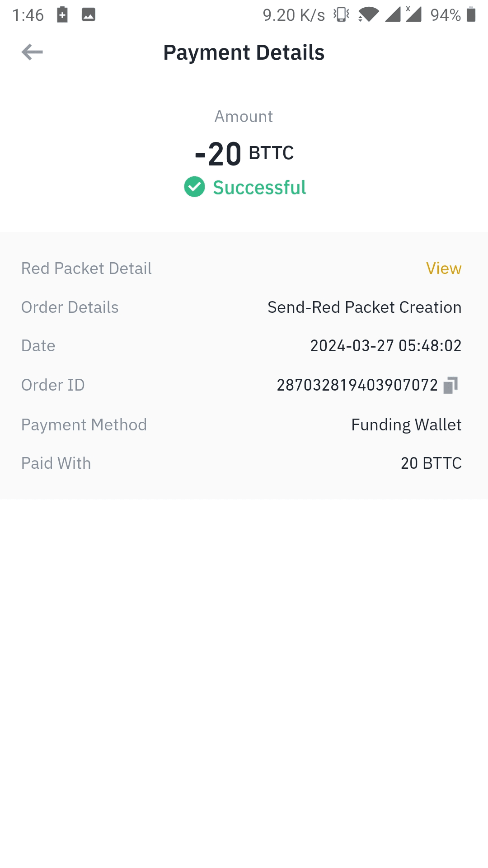Image resolution: width=488 pixels, height=868 pixels.
Task: Tap the Payment Details title
Action: [x=244, y=52]
